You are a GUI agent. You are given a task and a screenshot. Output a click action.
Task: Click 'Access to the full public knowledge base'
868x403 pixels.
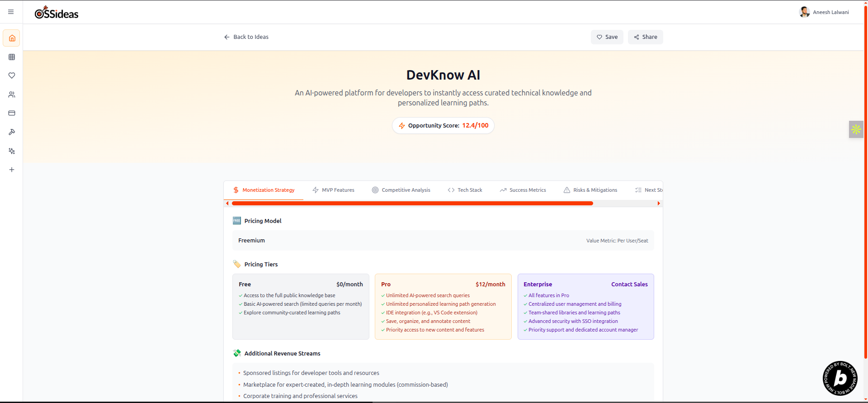pyautogui.click(x=289, y=295)
